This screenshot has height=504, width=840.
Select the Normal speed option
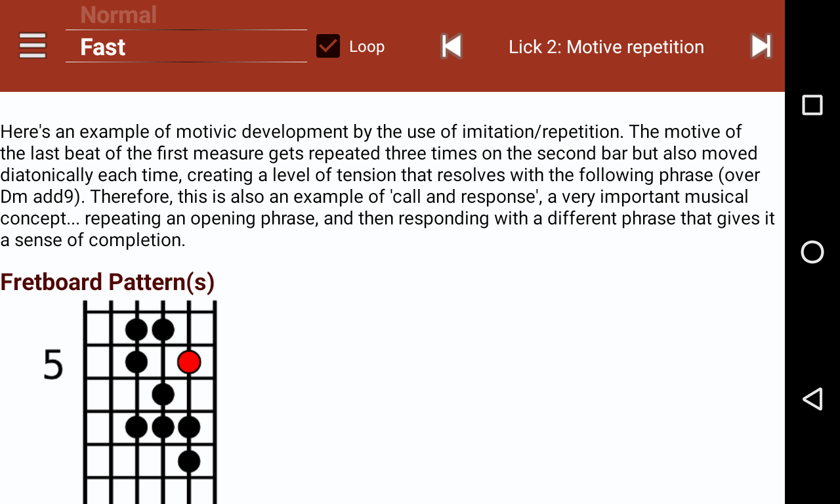click(118, 14)
